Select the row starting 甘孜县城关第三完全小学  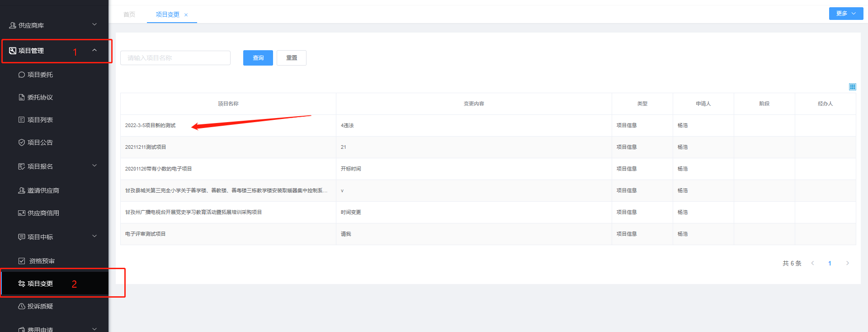(488, 190)
